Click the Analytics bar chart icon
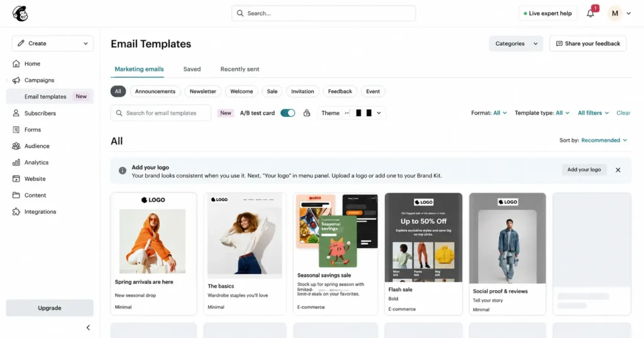The image size is (644, 338). tap(16, 163)
